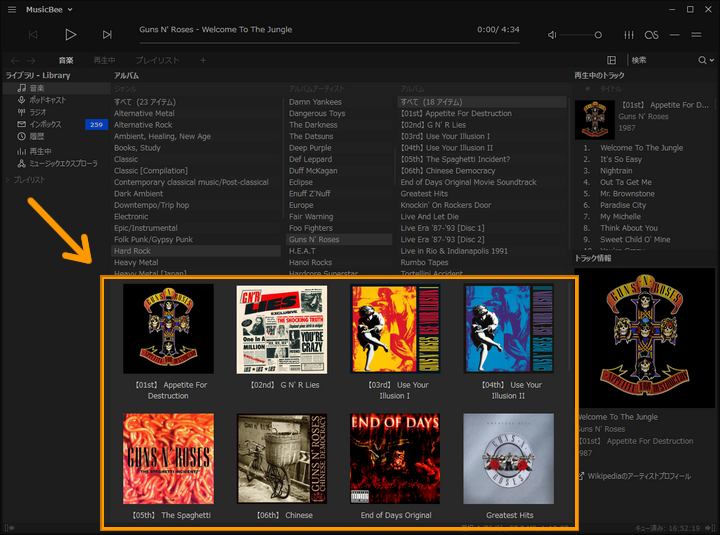
Task: Toggle the shuffle icon in player bar
Action: (x=696, y=35)
